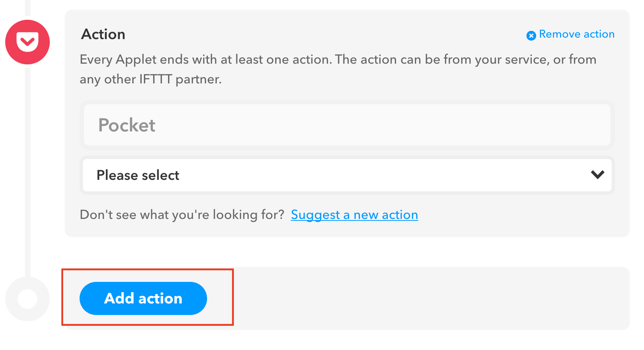Screen dimensions: 644x350
Task: Click the inner white dot of bottom step marker
Action: 28,299
